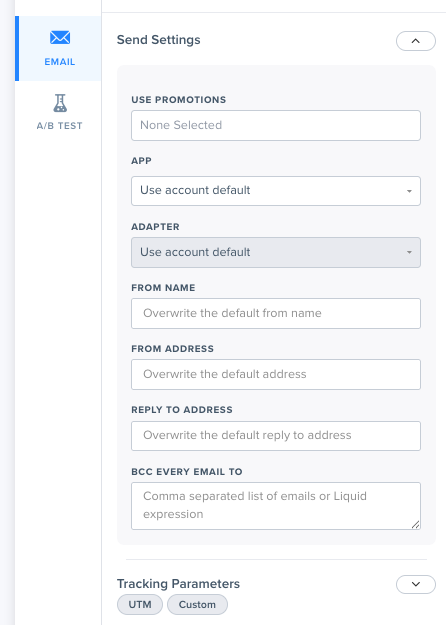The width and height of the screenshot is (446, 625).
Task: Expand Tracking Parameters with the down chevron
Action: (x=416, y=584)
